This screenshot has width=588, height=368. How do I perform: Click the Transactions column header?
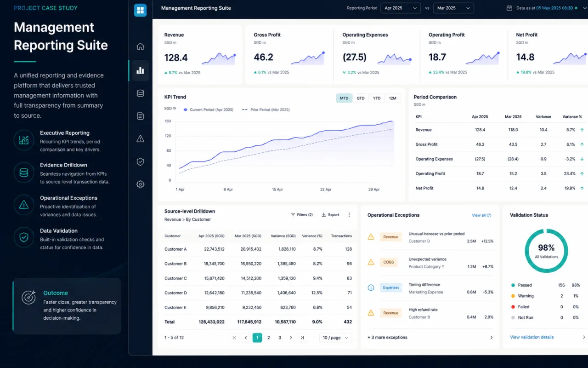point(341,236)
